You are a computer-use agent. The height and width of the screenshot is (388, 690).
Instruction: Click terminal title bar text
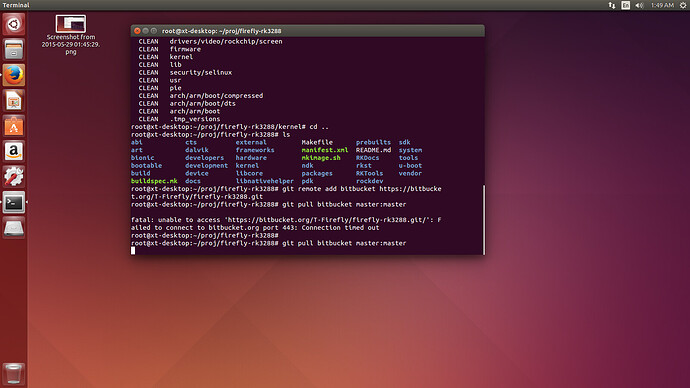pos(221,31)
